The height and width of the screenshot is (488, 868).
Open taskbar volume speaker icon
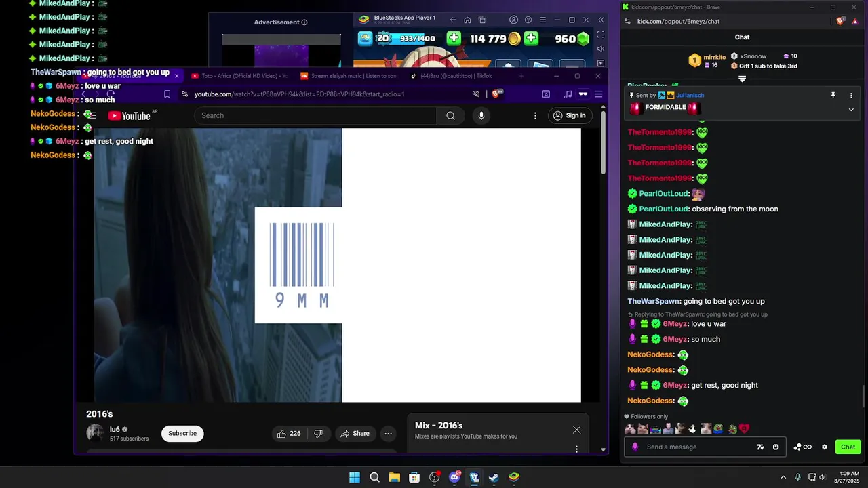[x=822, y=477]
